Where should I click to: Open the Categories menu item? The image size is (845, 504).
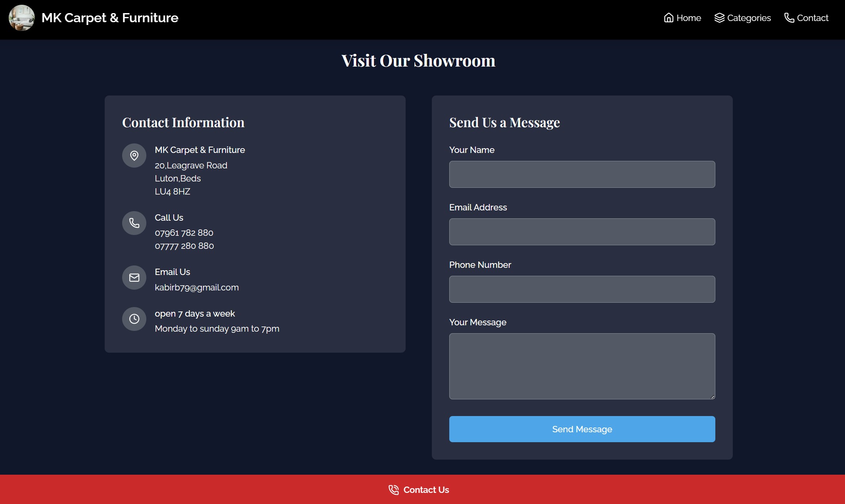[x=749, y=18]
